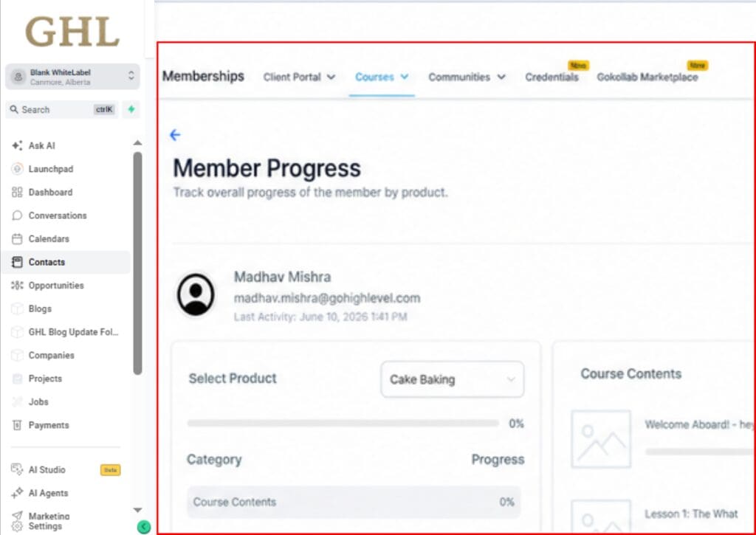This screenshot has width=756, height=535.
Task: Go back using the blue arrow
Action: click(x=175, y=135)
